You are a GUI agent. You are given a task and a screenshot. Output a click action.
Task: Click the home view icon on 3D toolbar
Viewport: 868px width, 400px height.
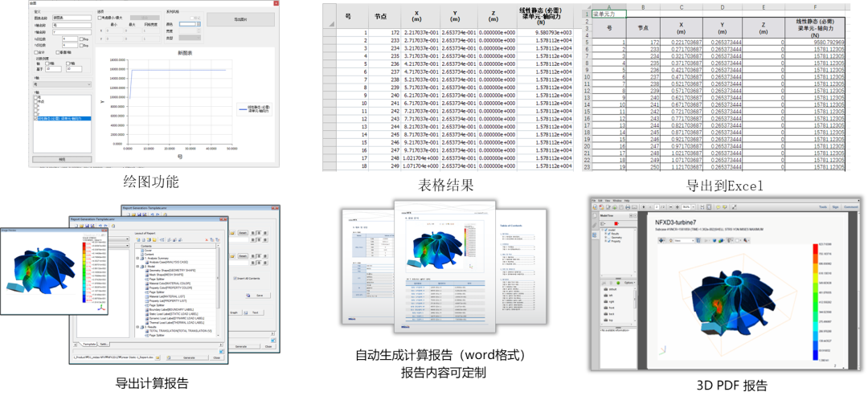[x=670, y=241]
